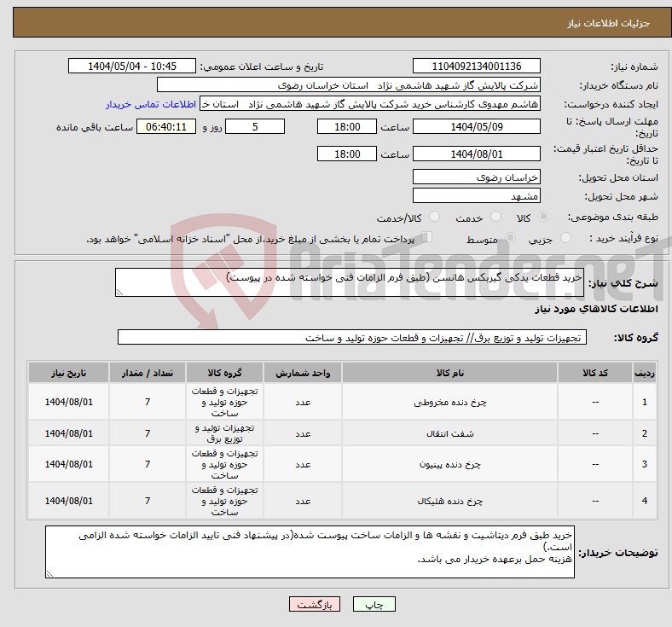
Task: Click the response deadline time 18:00 field
Action: (347, 126)
